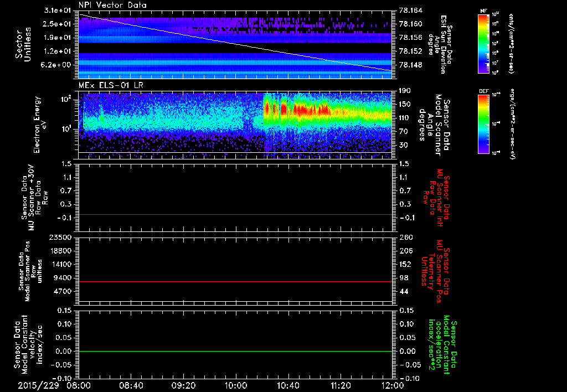Click the 12:00 time axis label

click(393, 385)
